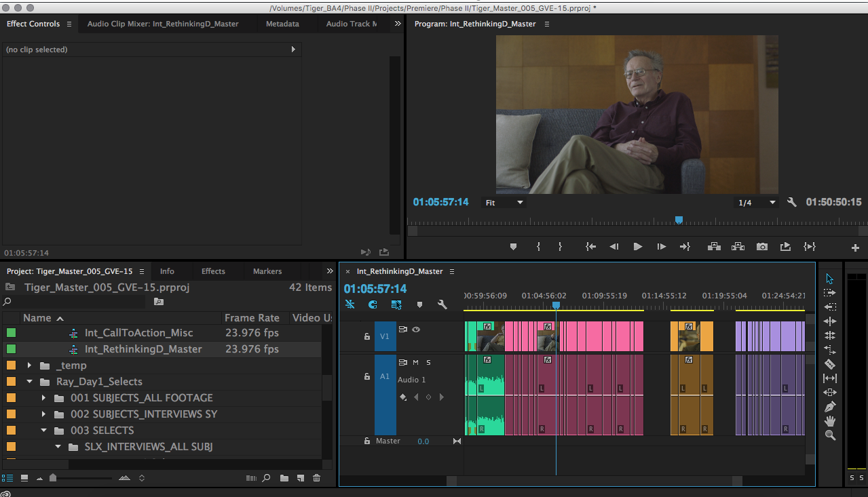Click the trash Clear icon
Image resolution: width=868 pixels, height=497 pixels.
point(316,478)
